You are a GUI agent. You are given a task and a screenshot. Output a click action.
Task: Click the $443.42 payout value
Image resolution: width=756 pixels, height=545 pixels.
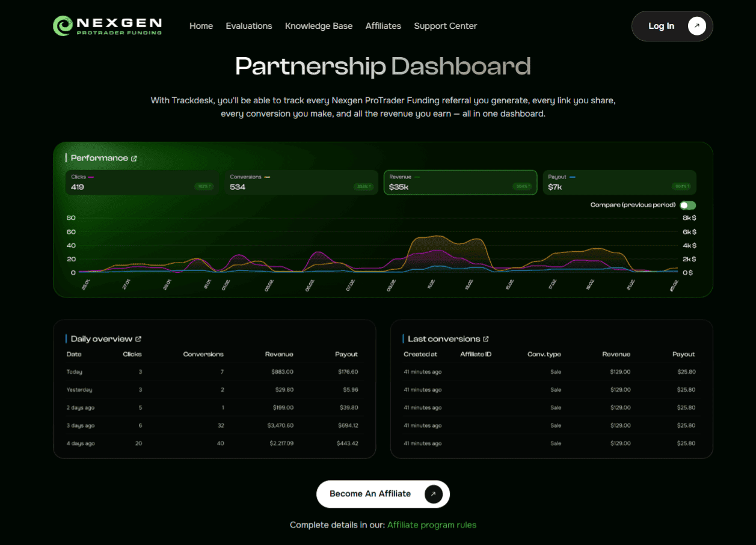point(348,443)
